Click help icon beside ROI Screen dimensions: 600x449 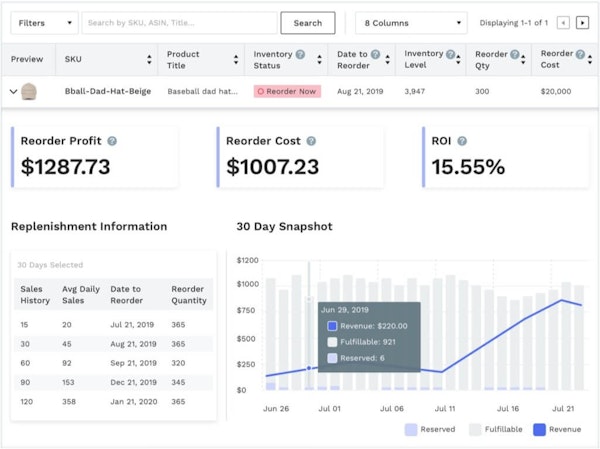click(462, 141)
